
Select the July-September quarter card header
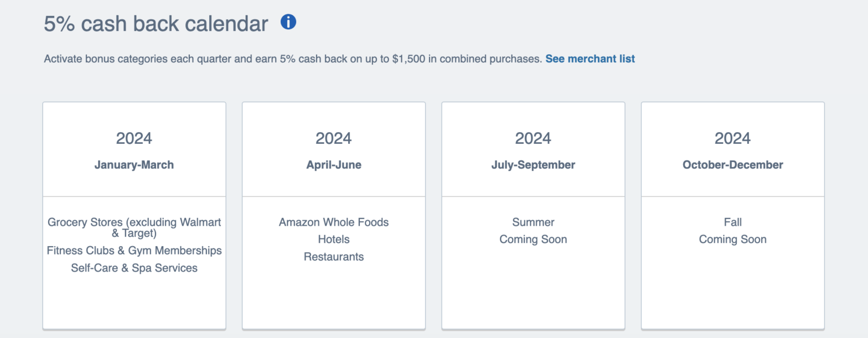[533, 165]
